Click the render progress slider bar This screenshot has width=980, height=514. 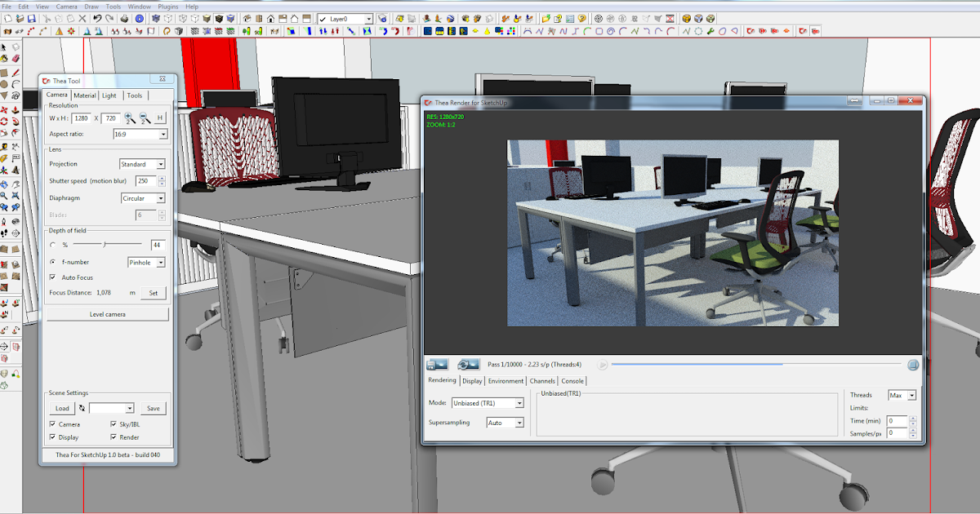click(756, 365)
